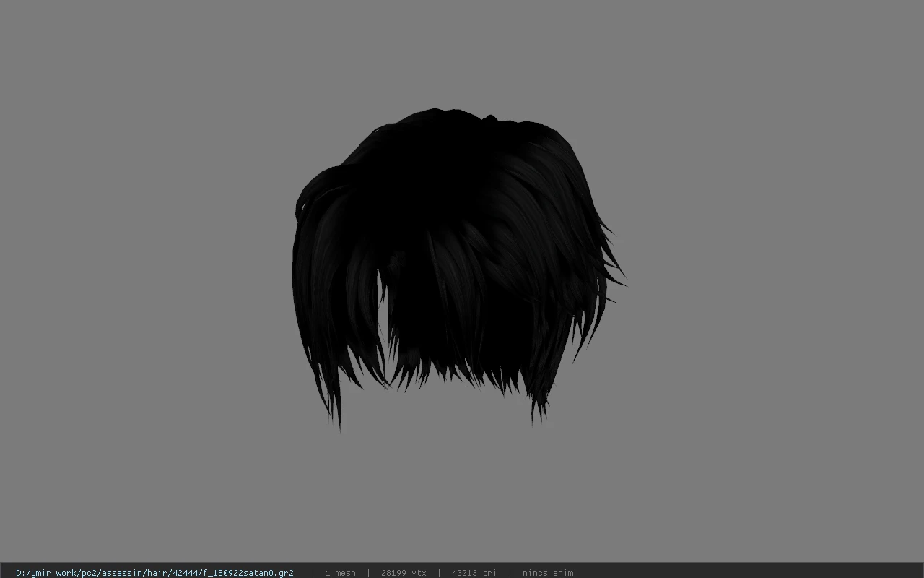Viewport: 924px width, 578px height.
Task: Click the file path ending f_150922satan0.gr2
Action: (154, 573)
